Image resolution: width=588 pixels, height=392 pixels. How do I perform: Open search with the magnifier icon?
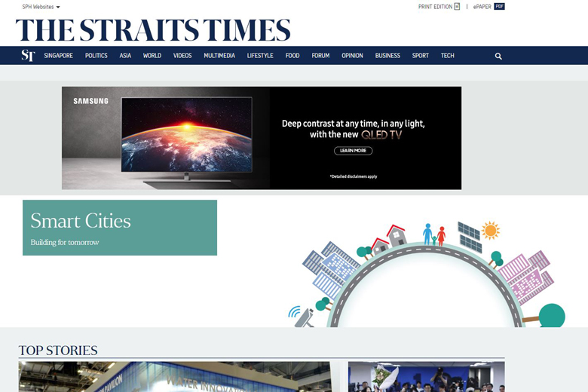point(498,56)
